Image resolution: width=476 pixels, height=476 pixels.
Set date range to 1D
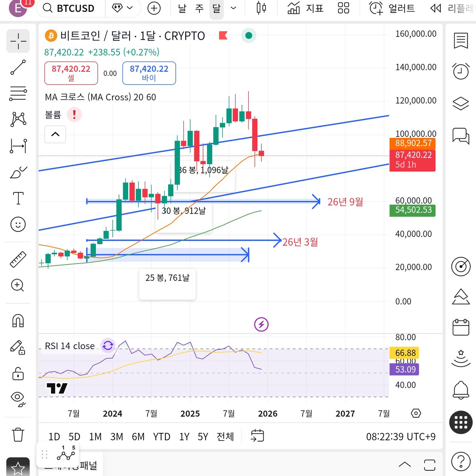click(x=54, y=437)
